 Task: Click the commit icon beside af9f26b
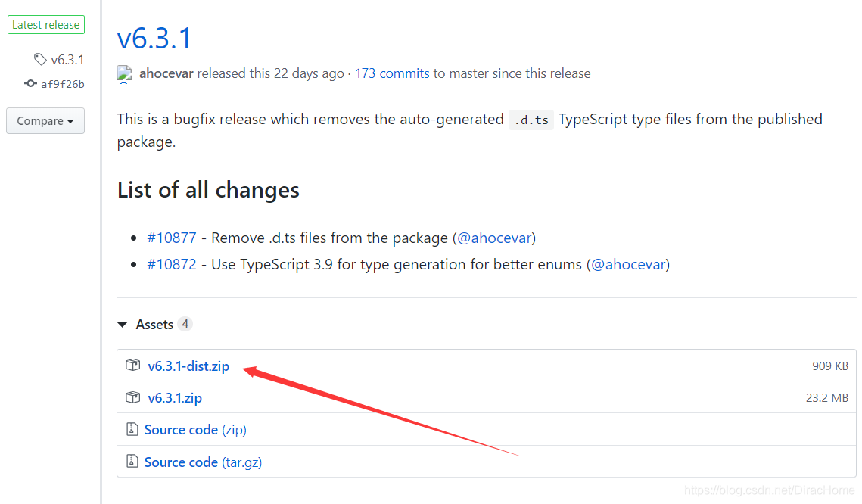pyautogui.click(x=31, y=83)
